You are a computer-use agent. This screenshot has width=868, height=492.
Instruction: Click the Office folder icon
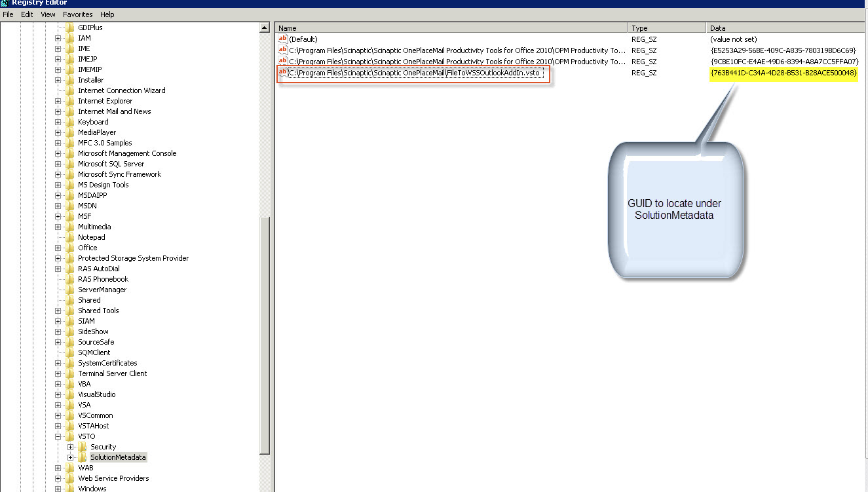coord(70,248)
